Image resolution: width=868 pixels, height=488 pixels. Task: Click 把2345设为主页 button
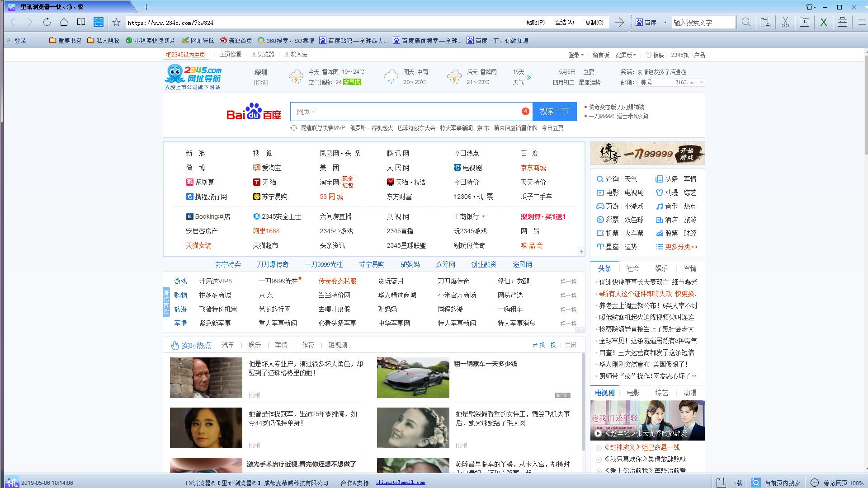185,55
